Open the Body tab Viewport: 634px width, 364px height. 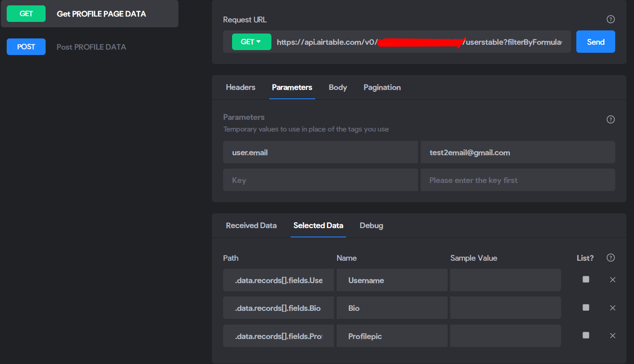338,87
